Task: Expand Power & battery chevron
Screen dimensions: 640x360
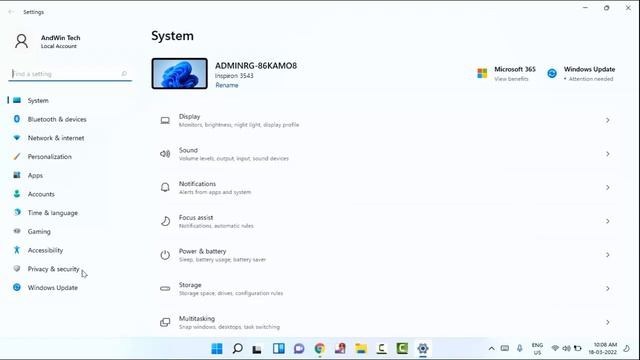Action: 608,255
